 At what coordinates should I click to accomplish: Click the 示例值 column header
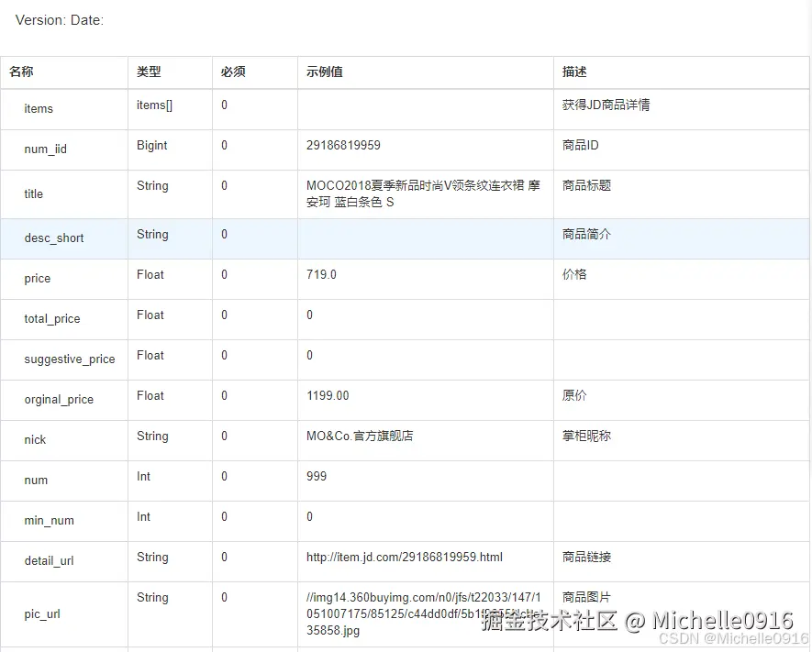pos(323,72)
